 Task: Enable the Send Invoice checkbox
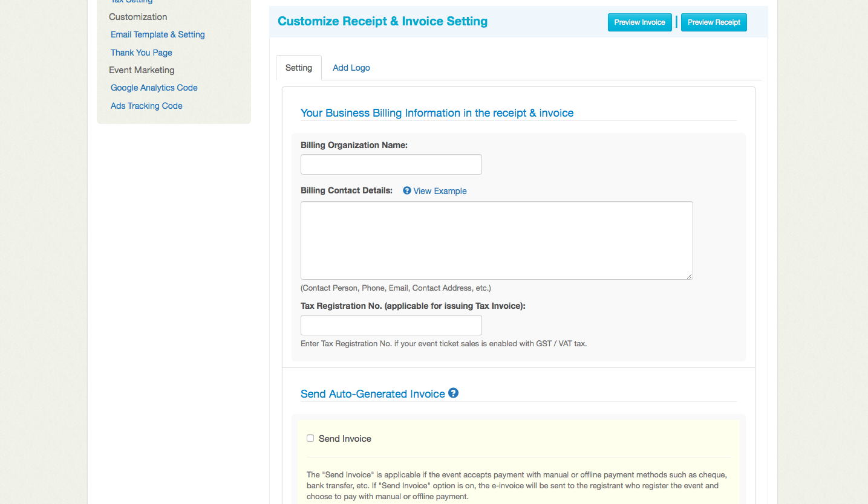[310, 438]
